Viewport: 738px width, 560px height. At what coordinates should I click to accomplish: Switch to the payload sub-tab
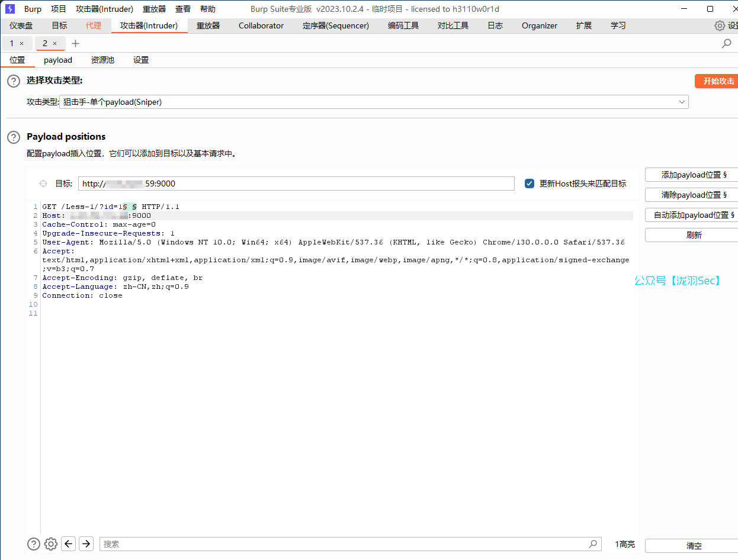pos(58,60)
